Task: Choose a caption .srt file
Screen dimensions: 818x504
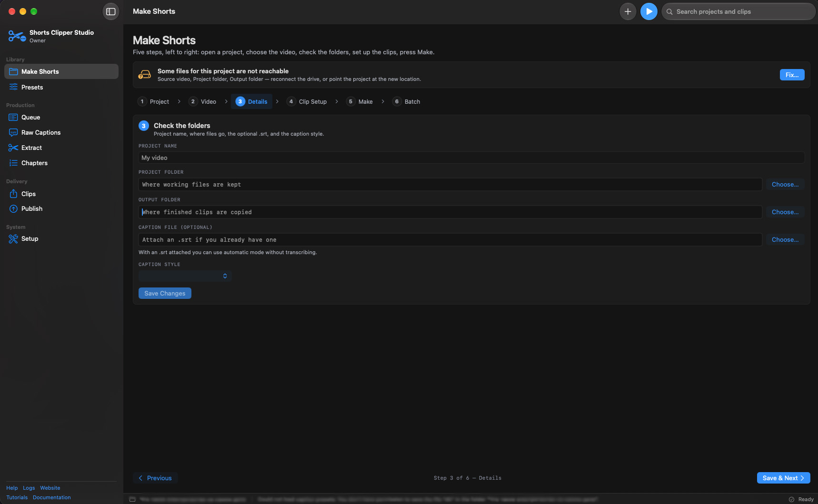Action: pyautogui.click(x=785, y=239)
